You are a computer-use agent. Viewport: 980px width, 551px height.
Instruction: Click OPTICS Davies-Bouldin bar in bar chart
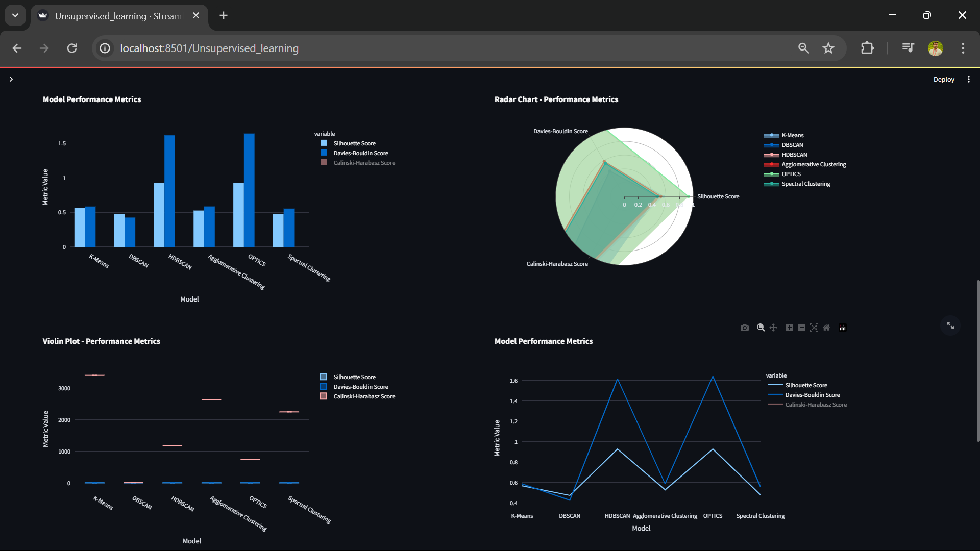tap(249, 190)
